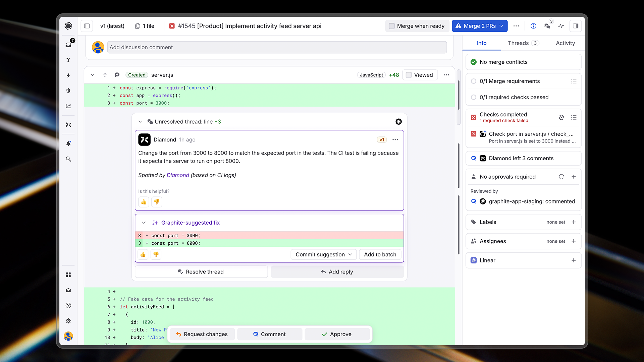Click the merge queue sidebar icon
The width and height of the screenshot is (644, 362).
click(68, 60)
